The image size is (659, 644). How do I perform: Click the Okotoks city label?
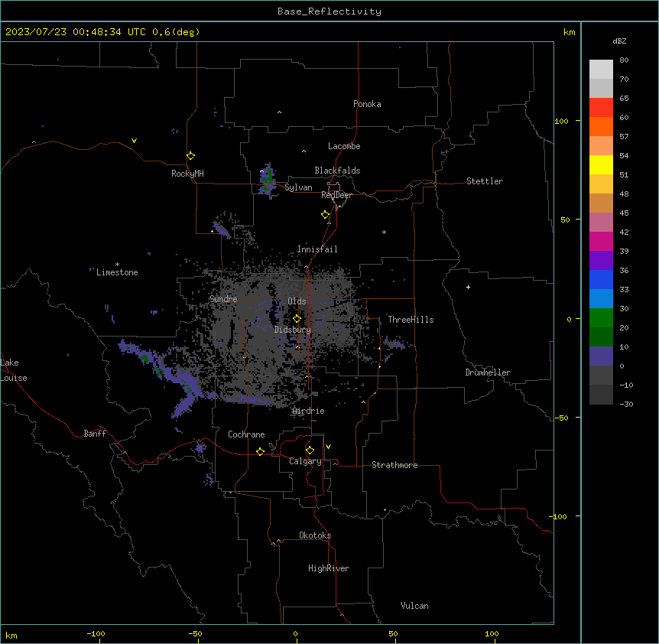(315, 535)
